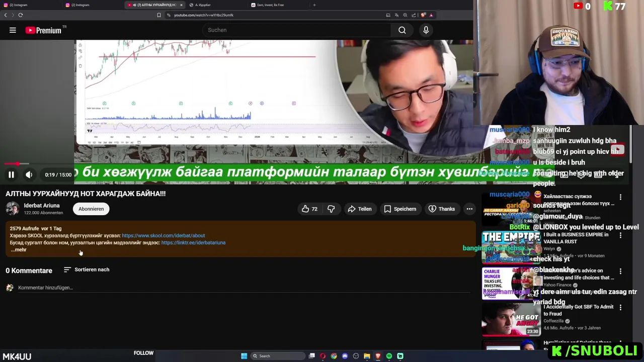Screen dimensions: 644x362
Task: Open THE EMPIRE Vanilla Rust video thumbnail
Action: (x=511, y=247)
